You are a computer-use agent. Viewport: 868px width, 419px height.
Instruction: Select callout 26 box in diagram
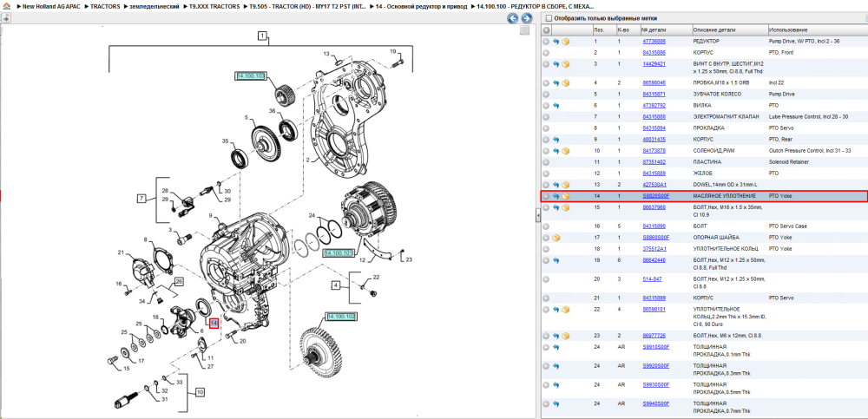tap(178, 281)
